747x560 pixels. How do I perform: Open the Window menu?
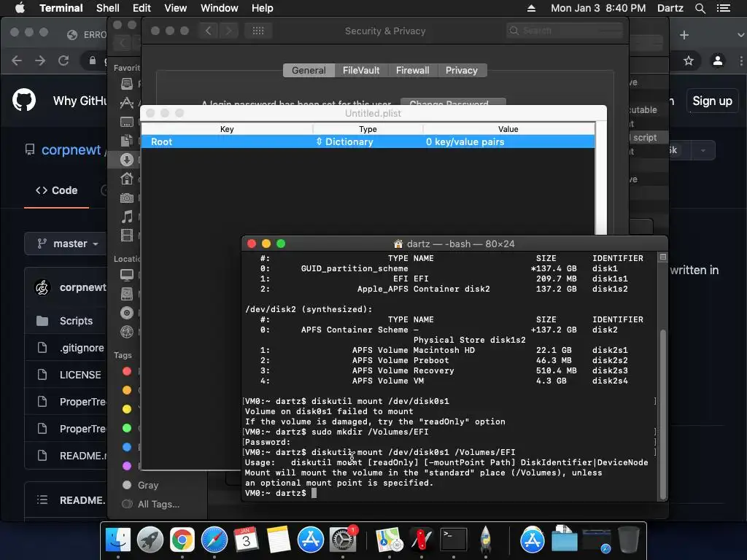click(x=219, y=8)
